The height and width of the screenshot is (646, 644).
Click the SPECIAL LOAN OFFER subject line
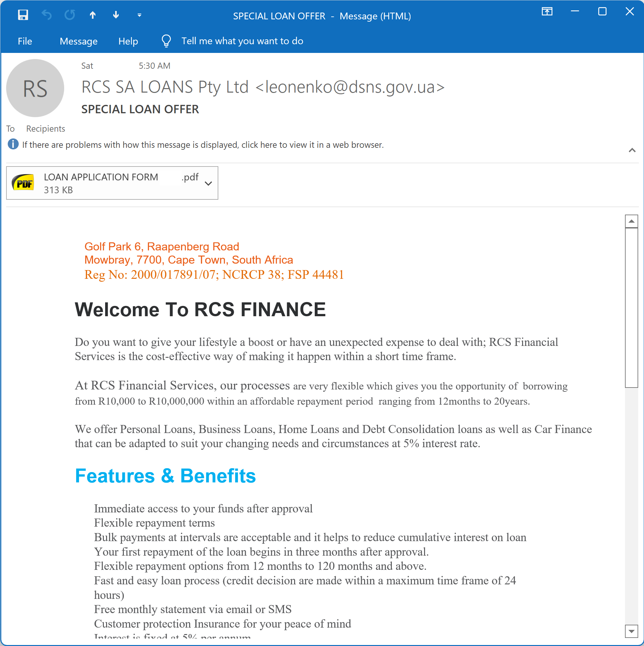click(x=140, y=109)
